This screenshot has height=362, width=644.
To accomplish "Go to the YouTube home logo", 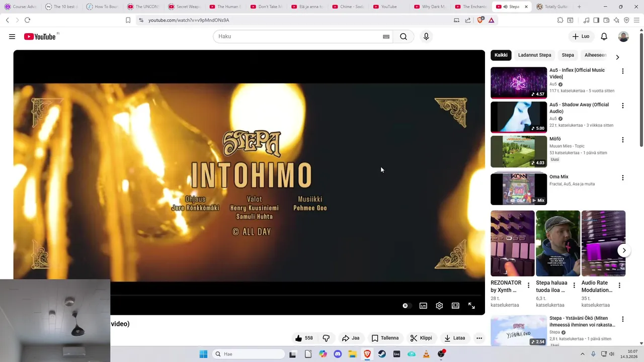I will click(x=40, y=37).
